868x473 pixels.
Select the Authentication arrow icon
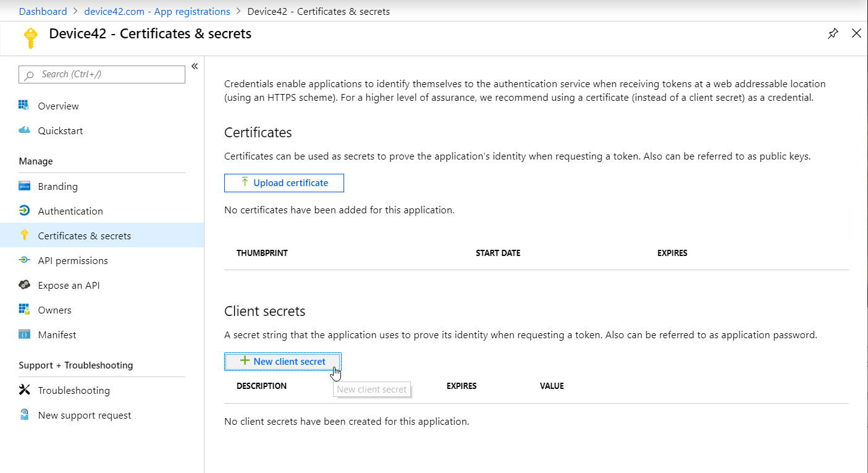[x=24, y=211]
